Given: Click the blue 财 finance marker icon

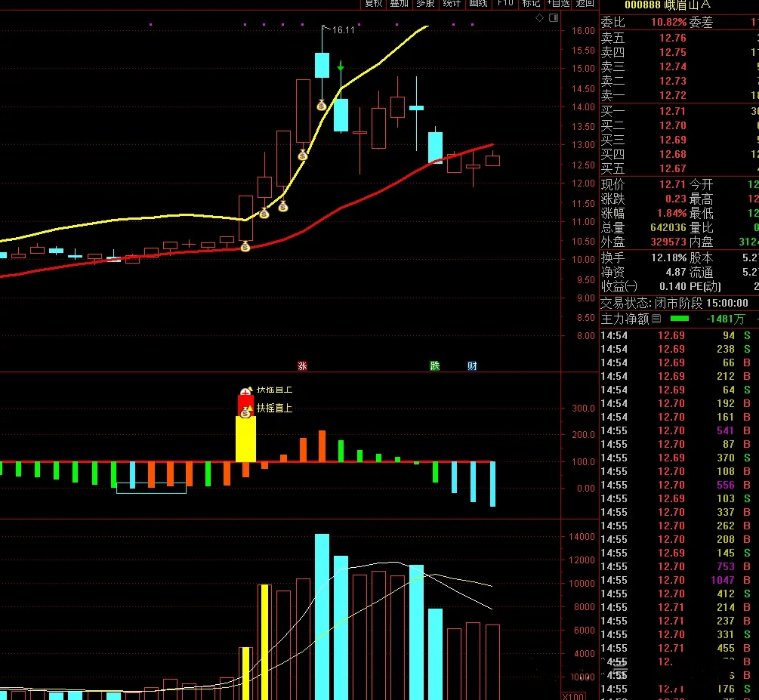Looking at the screenshot, I should tap(472, 366).
